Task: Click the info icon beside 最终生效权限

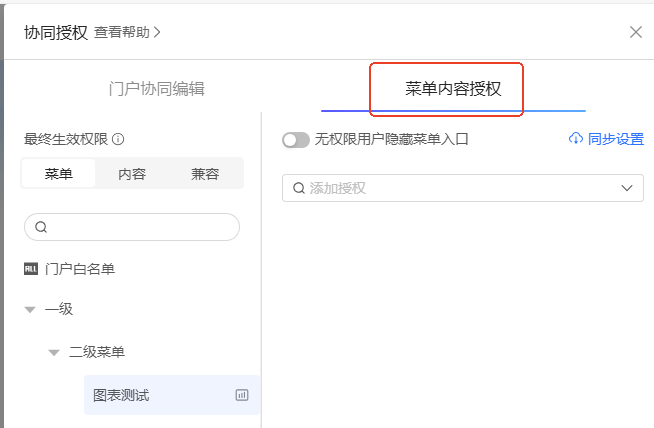Action: (118, 140)
